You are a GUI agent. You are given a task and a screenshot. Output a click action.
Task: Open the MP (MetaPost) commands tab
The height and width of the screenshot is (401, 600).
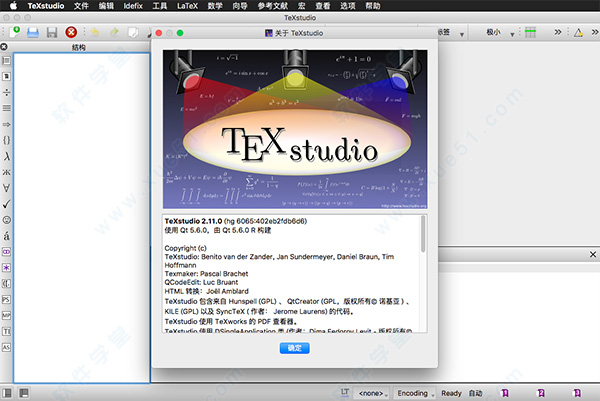click(x=7, y=315)
